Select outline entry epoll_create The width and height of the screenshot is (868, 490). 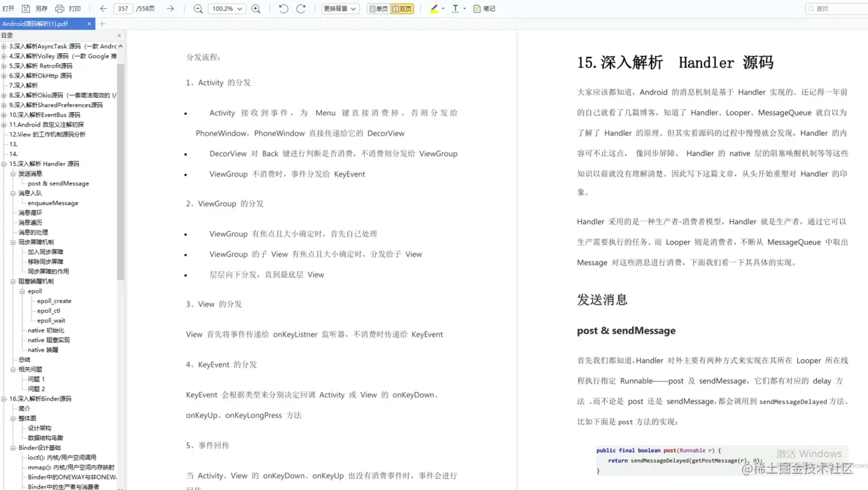point(54,301)
